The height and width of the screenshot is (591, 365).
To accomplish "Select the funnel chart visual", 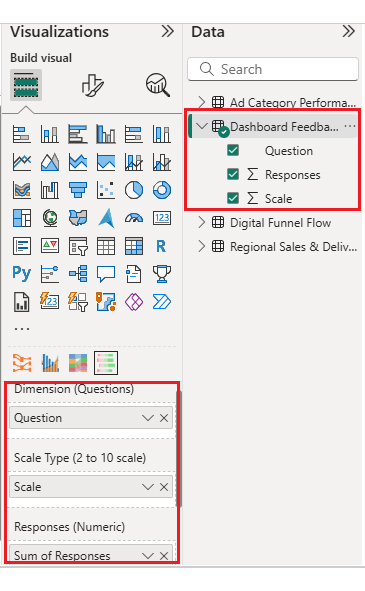I will pyautogui.click(x=78, y=190).
